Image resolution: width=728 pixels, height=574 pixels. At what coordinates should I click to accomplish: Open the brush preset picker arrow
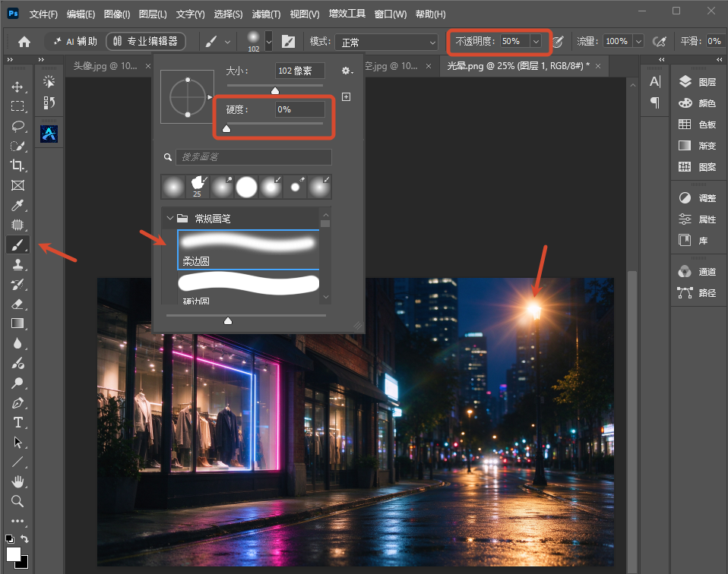268,42
